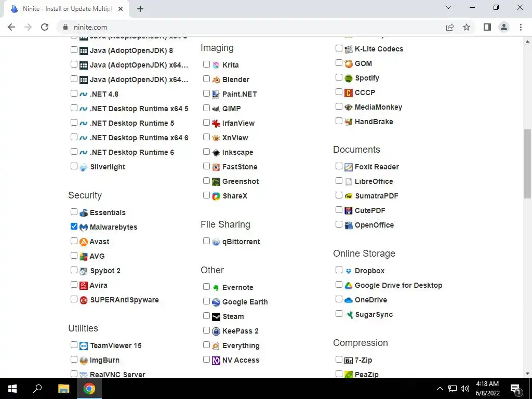Open the Chrome tab search dropdown

pyautogui.click(x=448, y=7)
